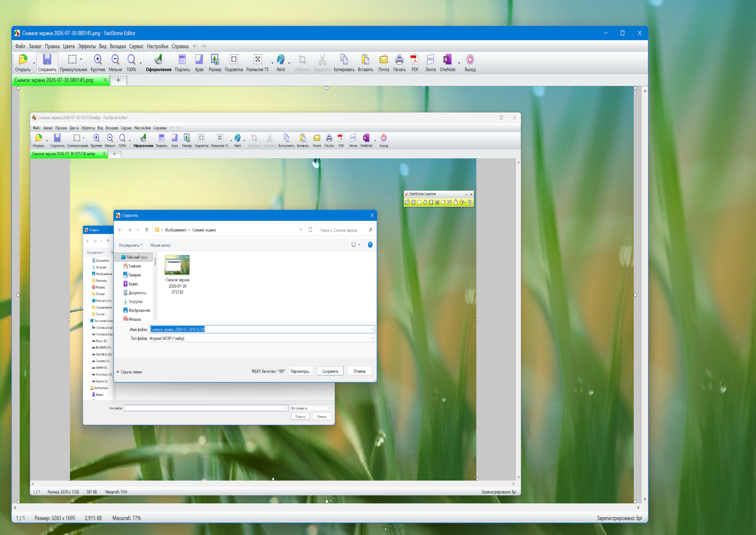Open the Оформление drawing tool
The height and width of the screenshot is (535, 756).
tap(159, 63)
